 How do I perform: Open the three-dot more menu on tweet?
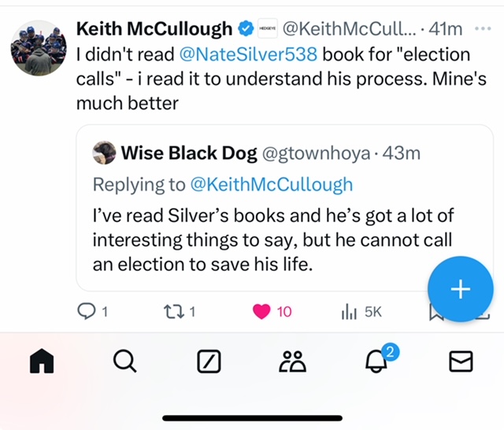483,29
